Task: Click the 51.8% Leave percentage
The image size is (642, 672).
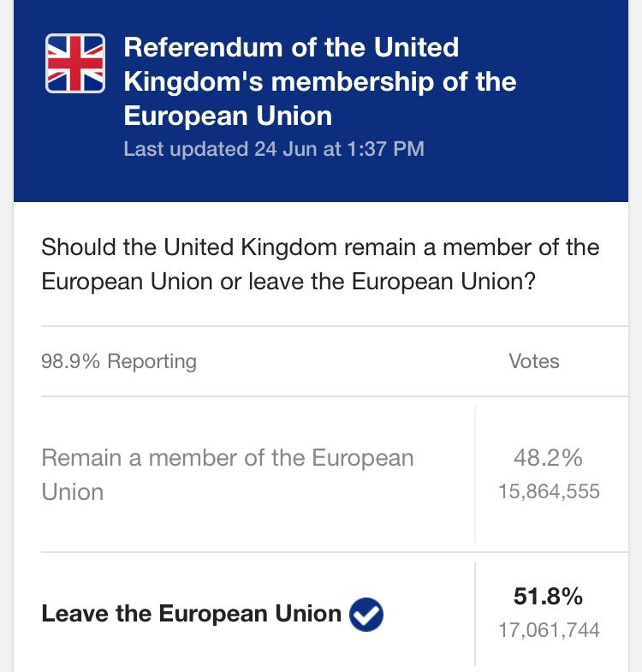Action: pyautogui.click(x=548, y=596)
